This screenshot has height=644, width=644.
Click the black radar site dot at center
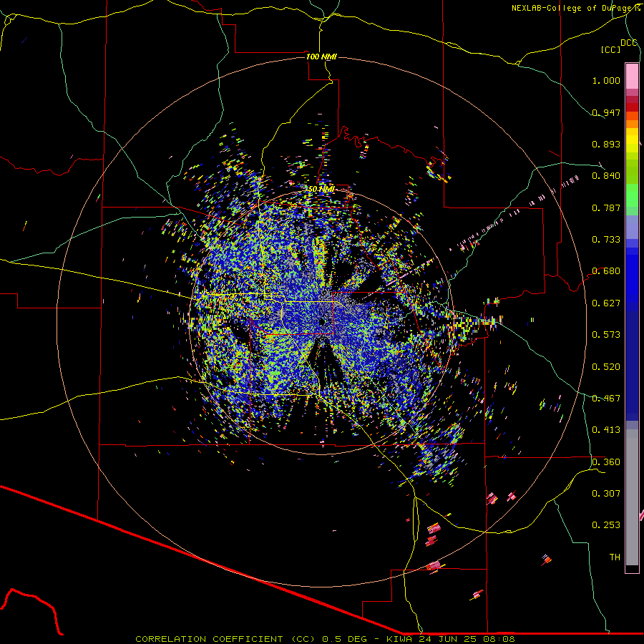click(323, 322)
